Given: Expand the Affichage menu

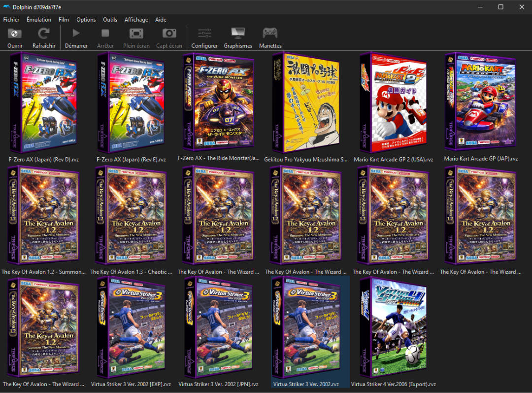Looking at the screenshot, I should 136,20.
